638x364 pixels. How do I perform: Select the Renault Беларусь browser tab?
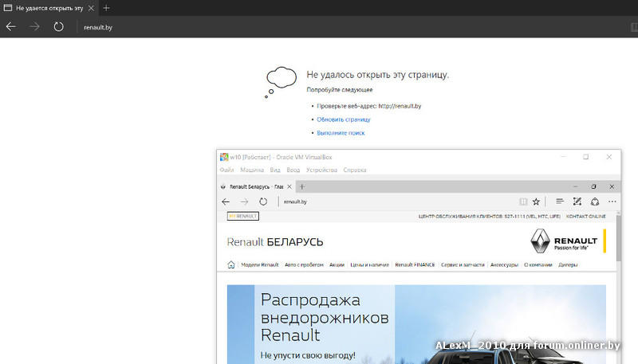point(255,186)
